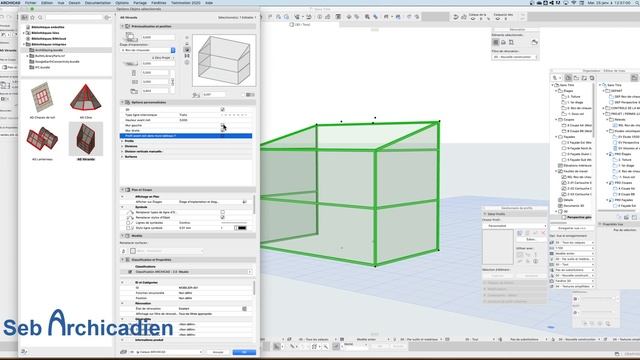The width and height of the screenshot is (640, 360).
Task: Select the AD Cône library object thumbnail
Action: click(x=86, y=98)
